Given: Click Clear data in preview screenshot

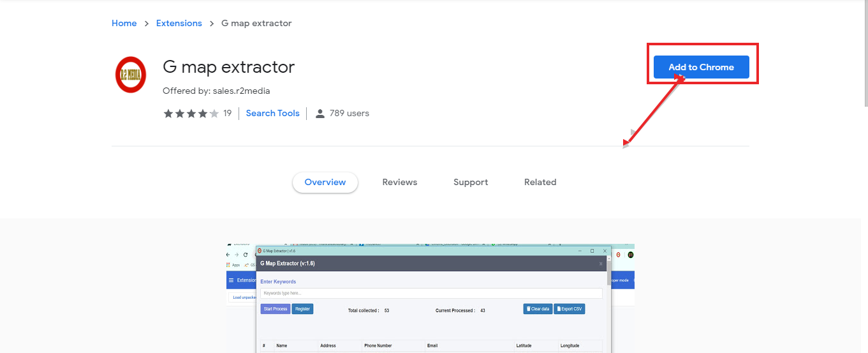Looking at the screenshot, I should point(538,309).
